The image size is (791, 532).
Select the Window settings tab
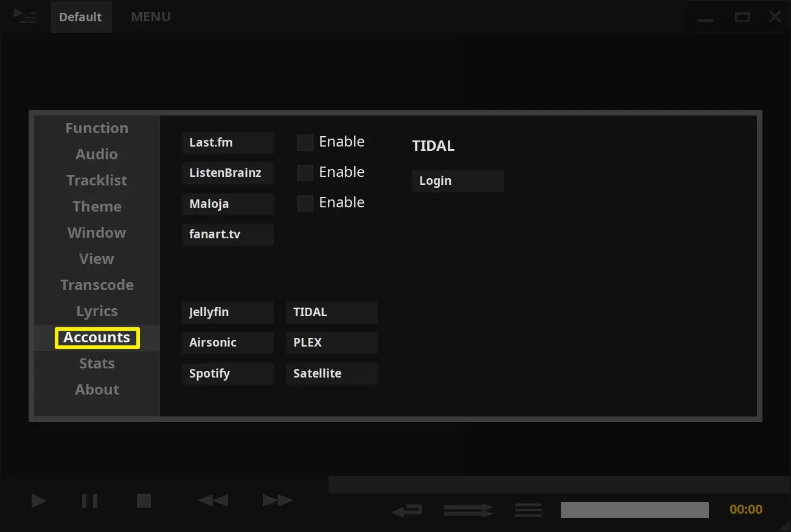[97, 233]
